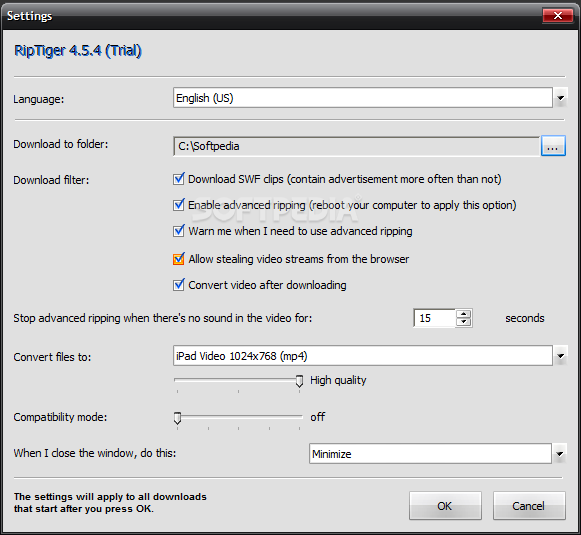Click the 'High quality' slider label
This screenshot has width=581, height=535.
[x=338, y=381]
